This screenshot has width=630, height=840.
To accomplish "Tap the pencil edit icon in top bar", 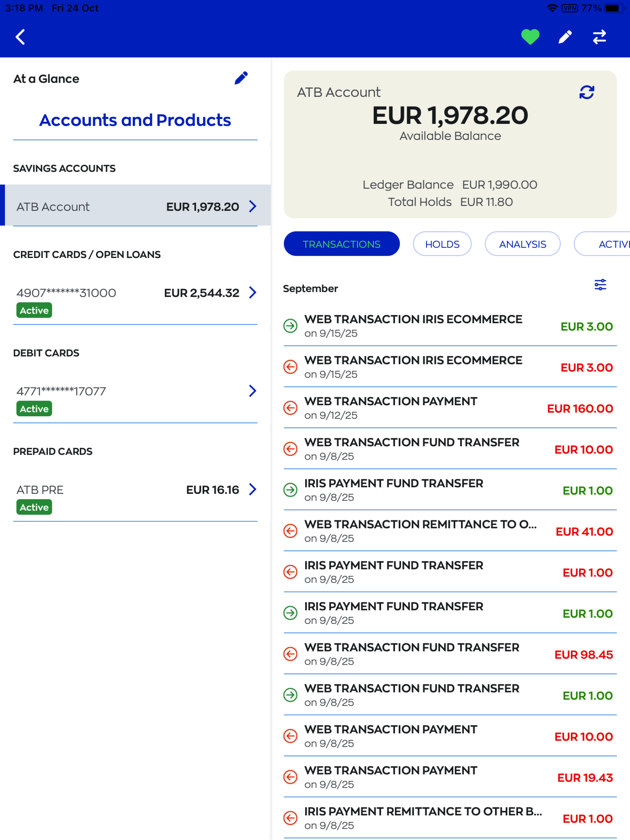I will (564, 37).
